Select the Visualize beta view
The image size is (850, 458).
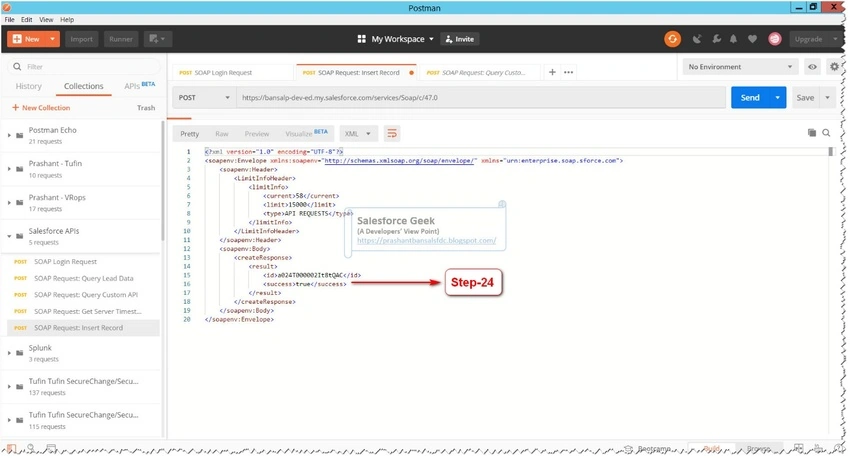pos(306,133)
